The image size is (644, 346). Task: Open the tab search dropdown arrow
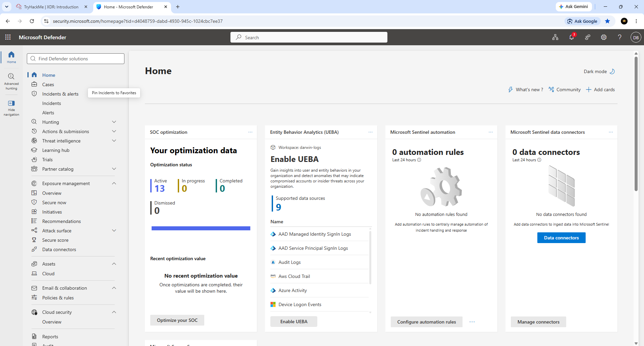(7, 7)
